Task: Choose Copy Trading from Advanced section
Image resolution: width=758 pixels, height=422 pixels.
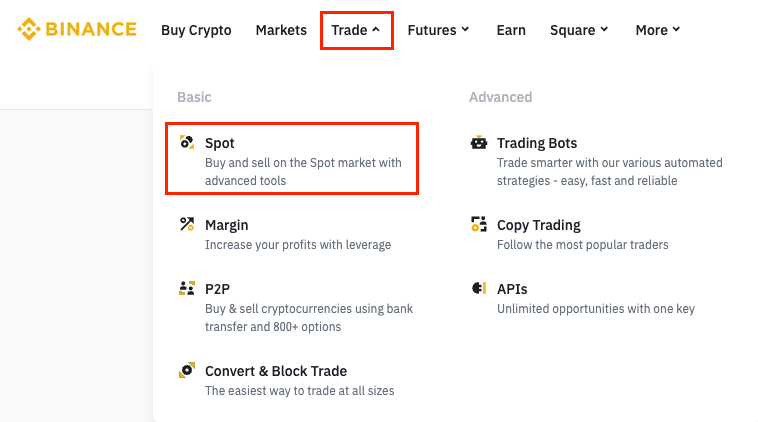Action: coord(539,225)
